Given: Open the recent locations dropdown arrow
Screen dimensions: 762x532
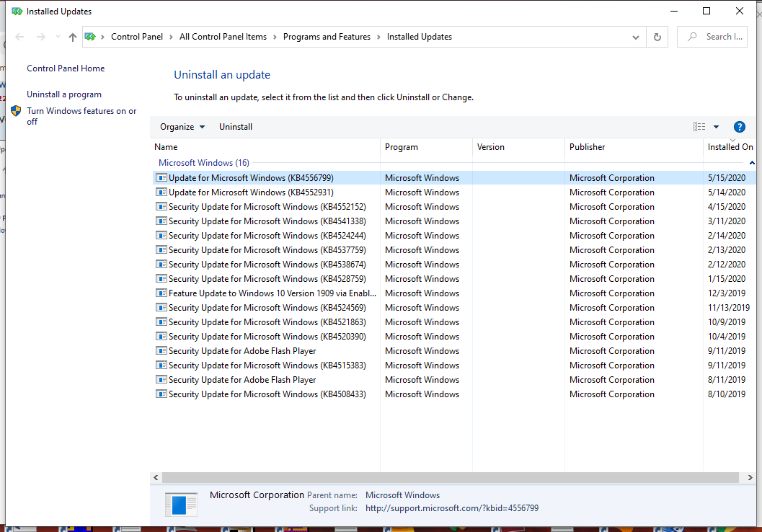Looking at the screenshot, I should (58, 37).
